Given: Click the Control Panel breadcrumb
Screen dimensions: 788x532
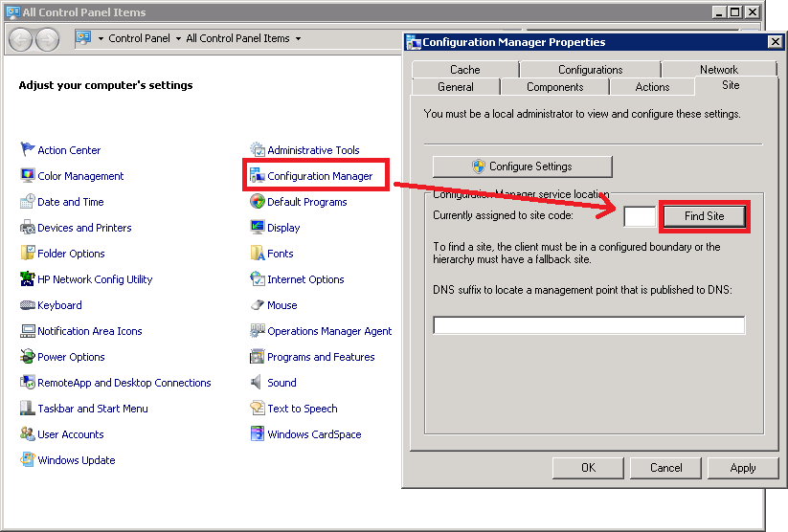Looking at the screenshot, I should click(x=139, y=38).
